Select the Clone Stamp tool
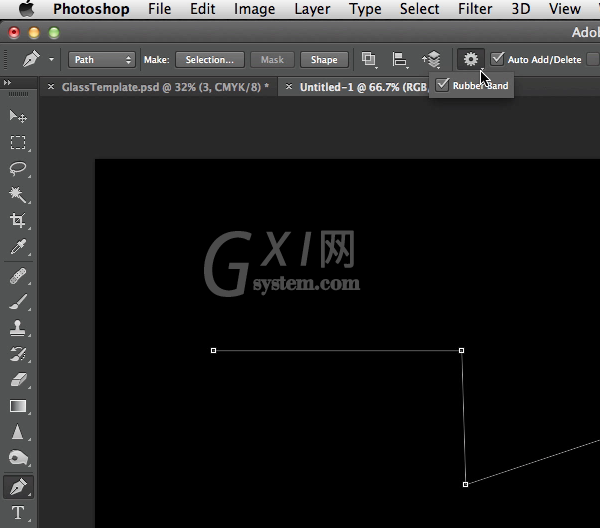600x528 pixels. click(x=18, y=328)
